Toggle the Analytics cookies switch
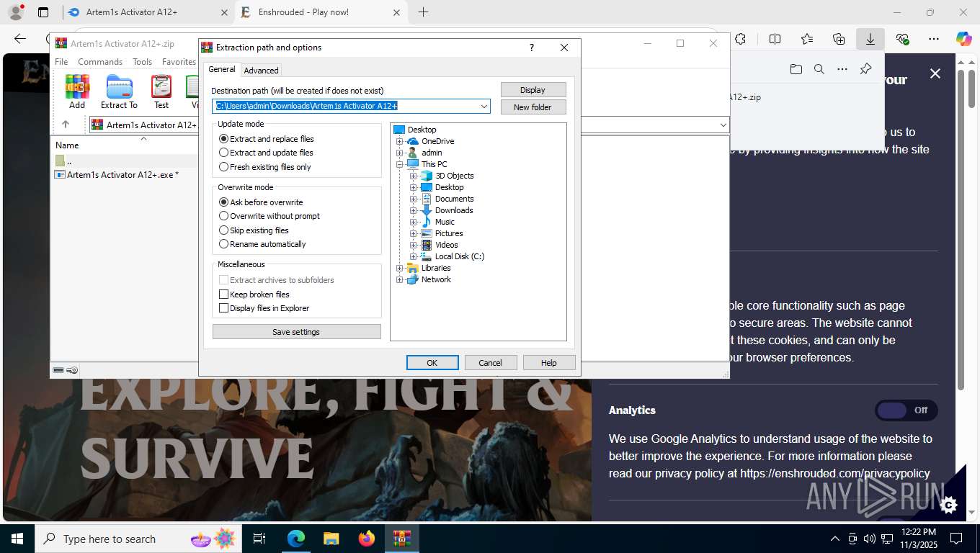The height and width of the screenshot is (553, 980). click(906, 410)
